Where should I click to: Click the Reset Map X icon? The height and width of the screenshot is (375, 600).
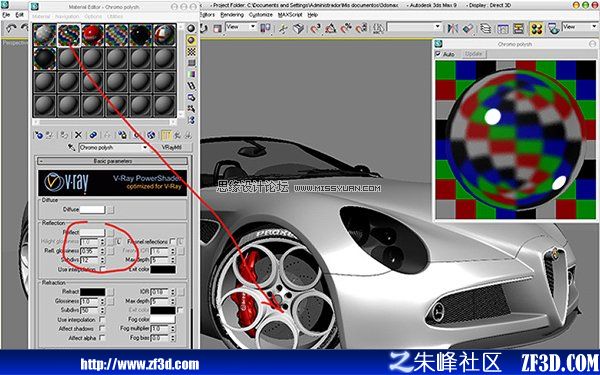point(78,135)
